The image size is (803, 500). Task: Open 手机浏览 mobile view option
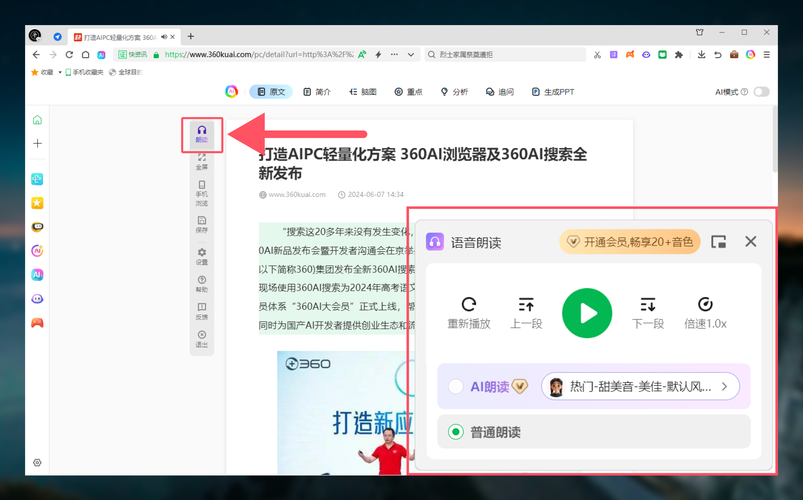pos(202,193)
